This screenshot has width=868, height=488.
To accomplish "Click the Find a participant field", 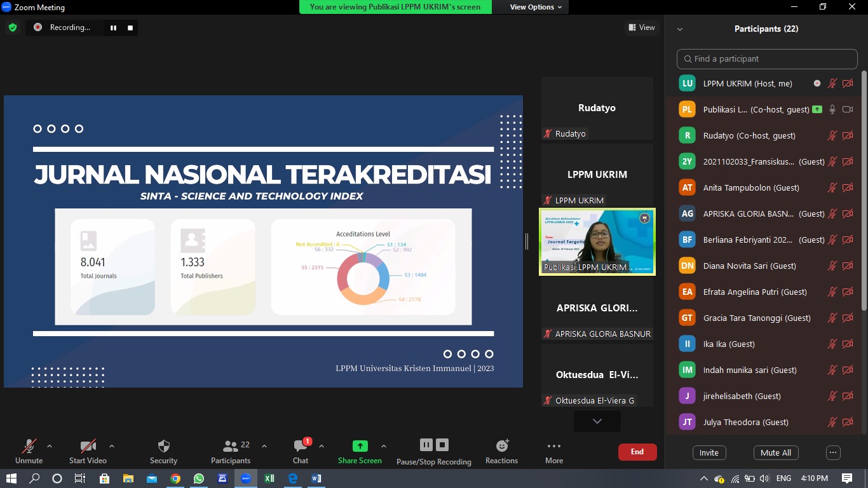I will pos(767,58).
